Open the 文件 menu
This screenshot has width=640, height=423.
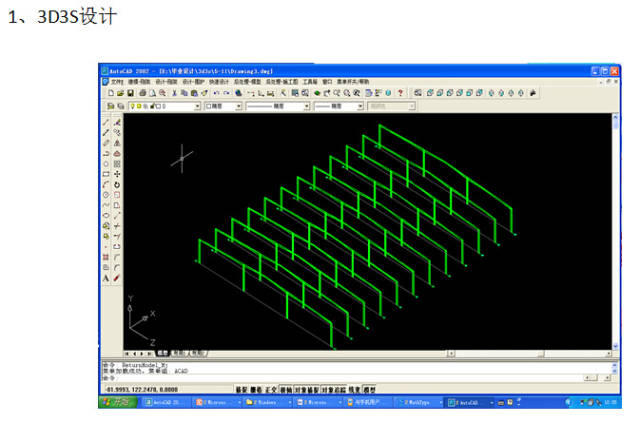[117, 82]
